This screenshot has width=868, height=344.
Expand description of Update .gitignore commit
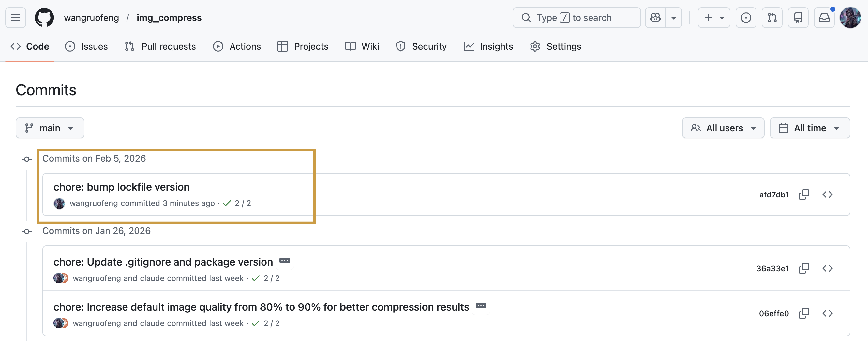(284, 261)
